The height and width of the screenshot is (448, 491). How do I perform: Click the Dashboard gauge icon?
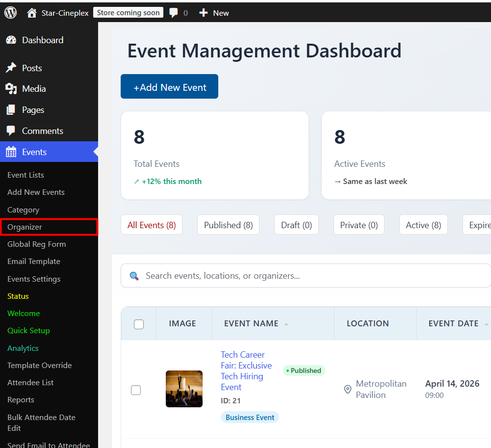click(x=11, y=40)
